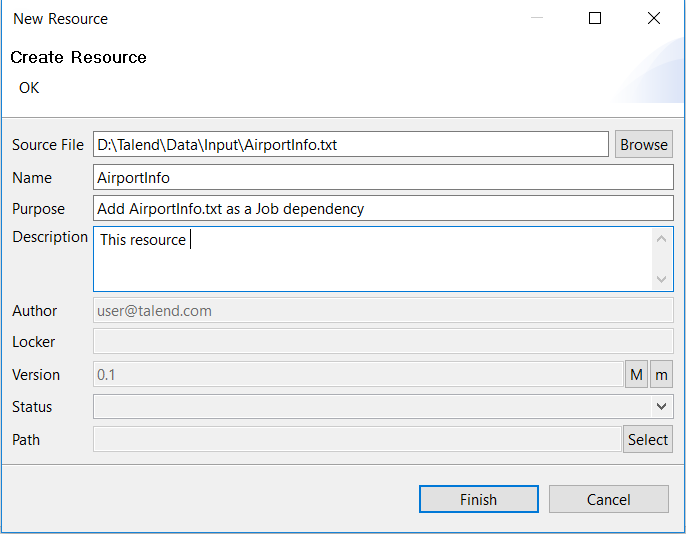Click the Purpose text field

point(383,209)
